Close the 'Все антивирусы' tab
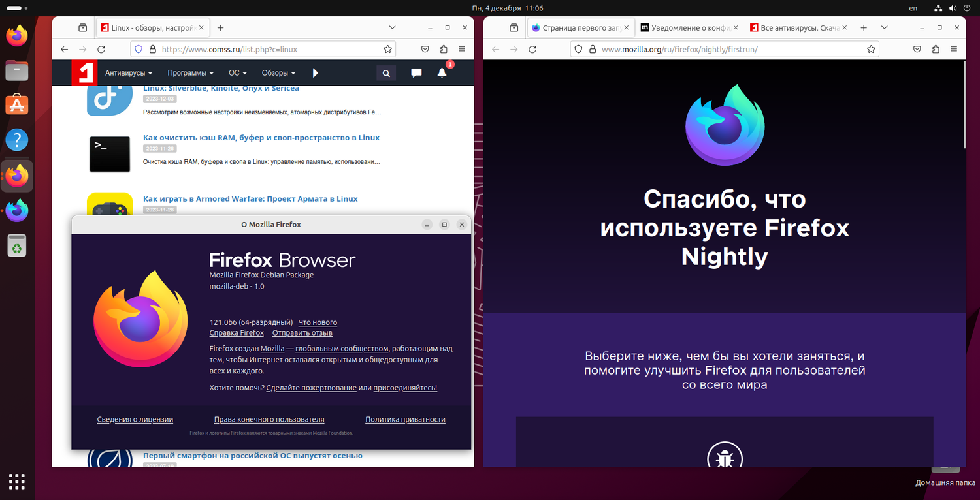Screen dimensions: 980x500 [845, 28]
